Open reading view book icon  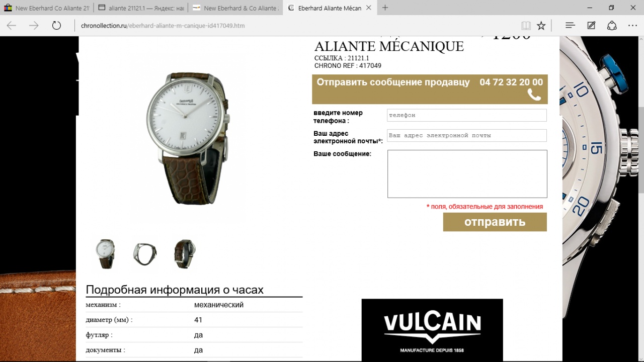point(526,26)
